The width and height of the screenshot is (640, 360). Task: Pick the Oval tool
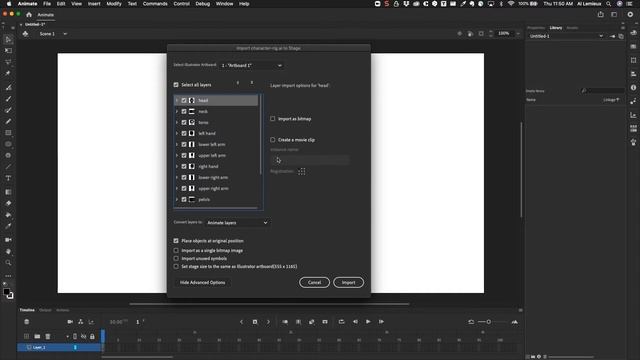coord(8,144)
